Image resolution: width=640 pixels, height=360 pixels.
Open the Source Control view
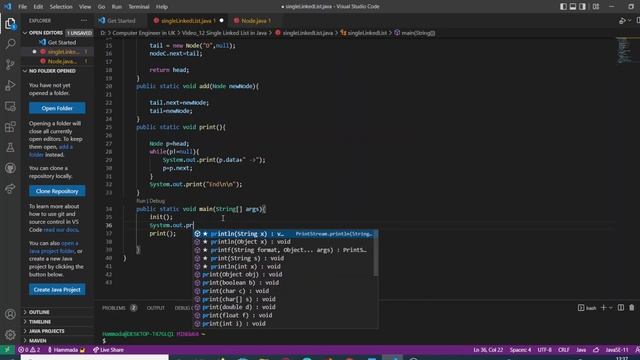point(10,64)
